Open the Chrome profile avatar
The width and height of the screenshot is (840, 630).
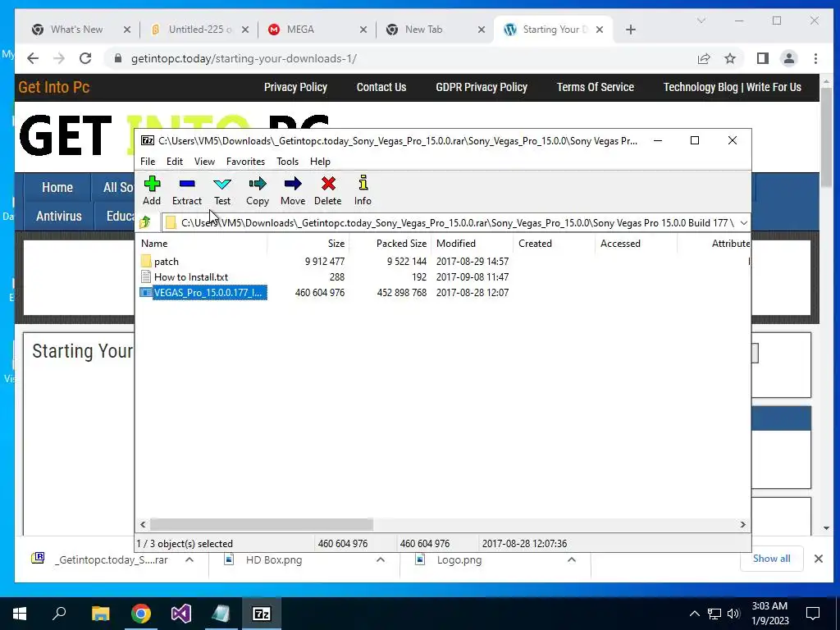click(x=789, y=59)
